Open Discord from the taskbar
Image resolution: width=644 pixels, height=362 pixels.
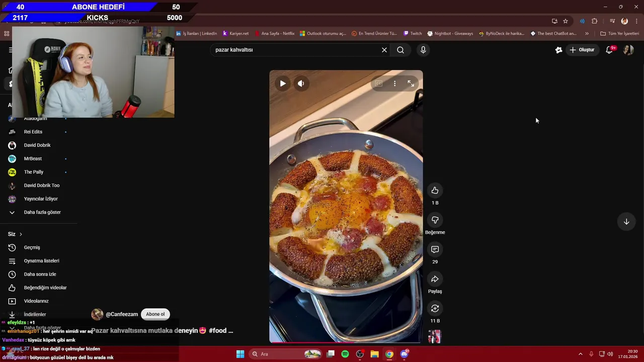tap(404, 354)
